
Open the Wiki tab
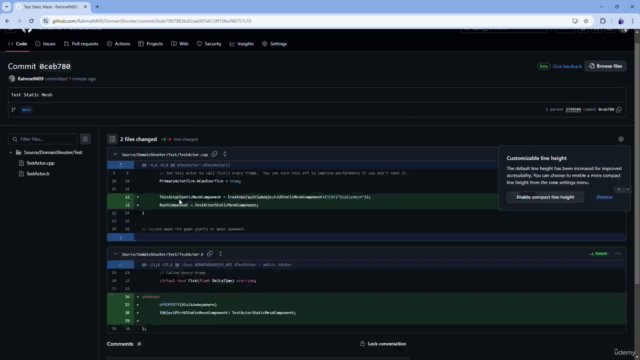180,44
